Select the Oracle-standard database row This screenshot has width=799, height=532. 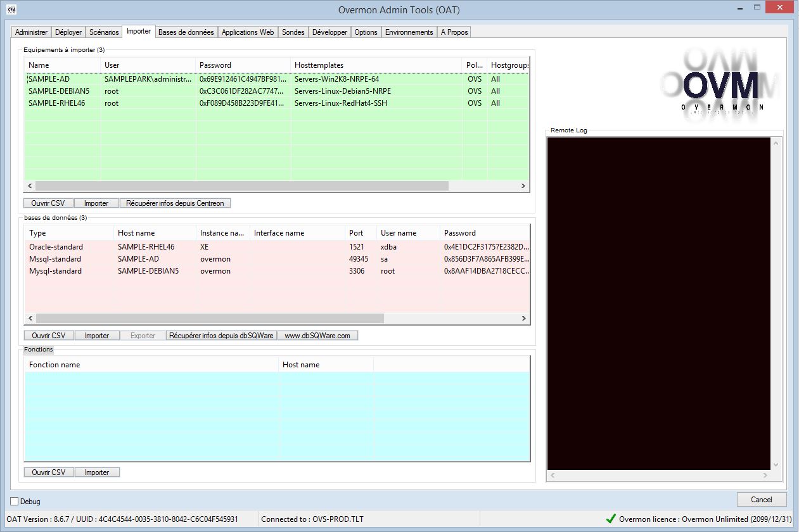click(276, 247)
